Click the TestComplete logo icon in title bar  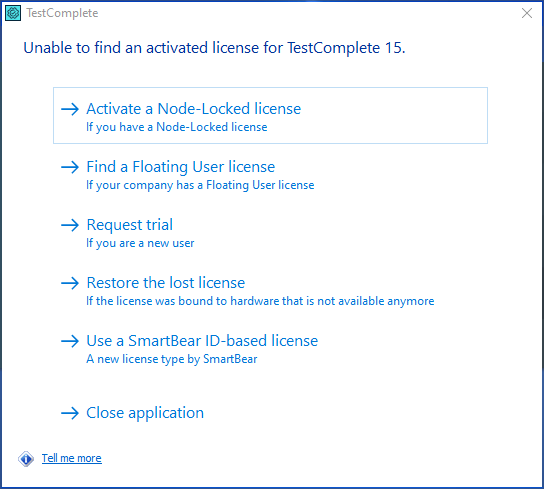[13, 13]
